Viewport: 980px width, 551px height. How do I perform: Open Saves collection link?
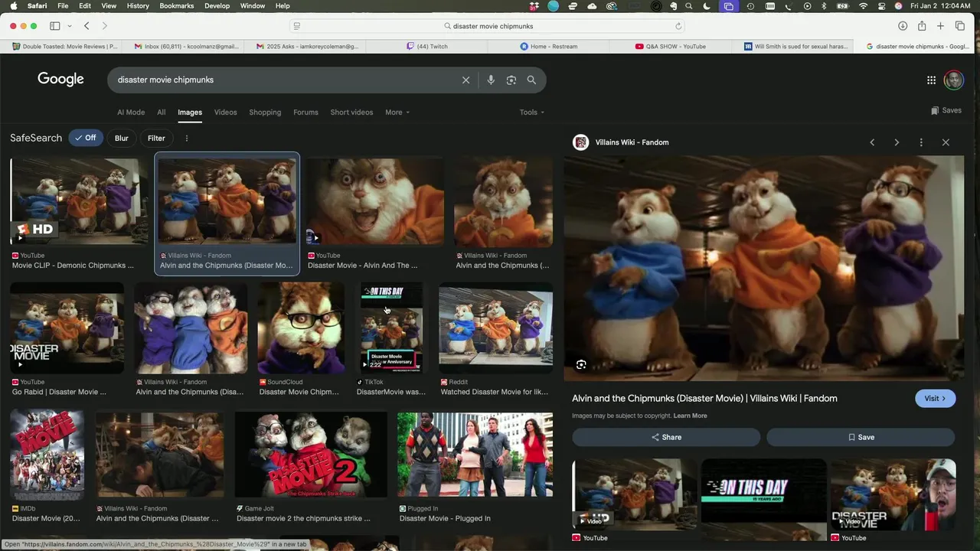click(x=946, y=110)
